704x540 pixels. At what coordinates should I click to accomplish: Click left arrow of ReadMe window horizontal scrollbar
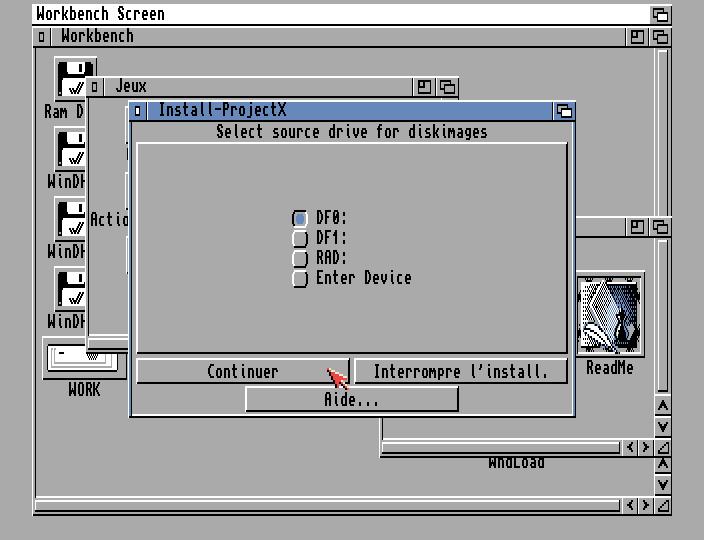(x=630, y=447)
